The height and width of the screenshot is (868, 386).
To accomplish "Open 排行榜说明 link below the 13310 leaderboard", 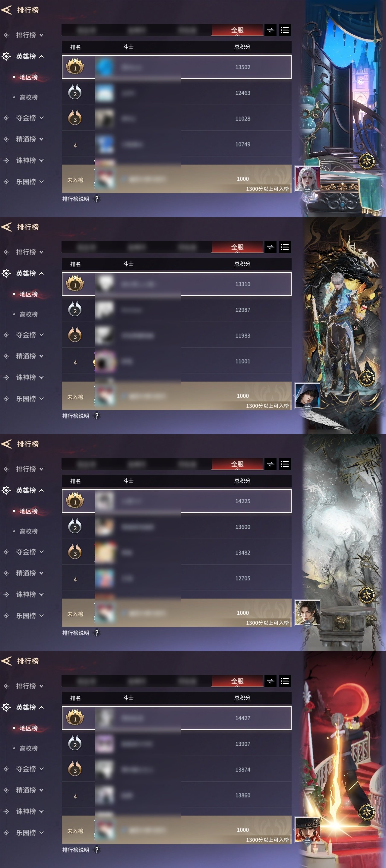I will pyautogui.click(x=76, y=416).
